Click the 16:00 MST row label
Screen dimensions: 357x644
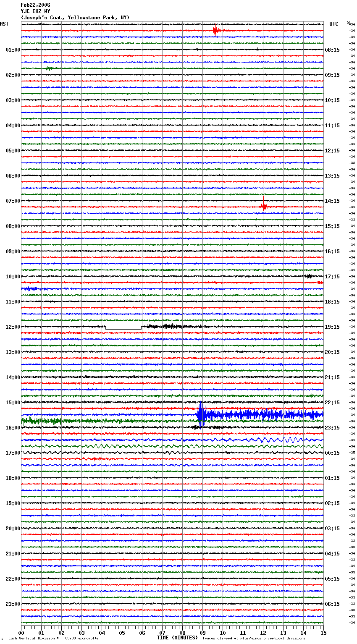13,428
